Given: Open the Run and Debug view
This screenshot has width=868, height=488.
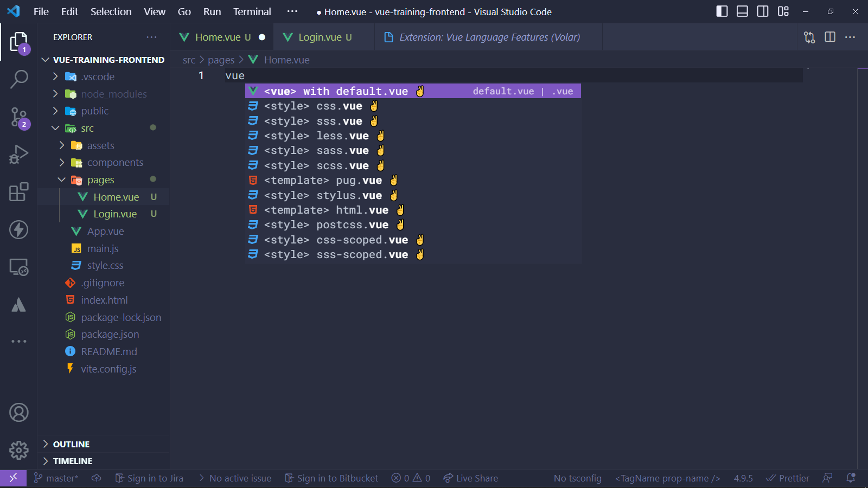Looking at the screenshot, I should (x=19, y=155).
